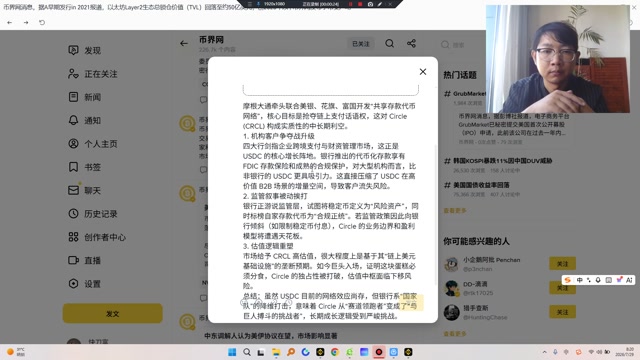This screenshot has width=640, height=360.
Task: Click the weather widget on the taskbar
Action: pyautogui.click(x=16, y=352)
